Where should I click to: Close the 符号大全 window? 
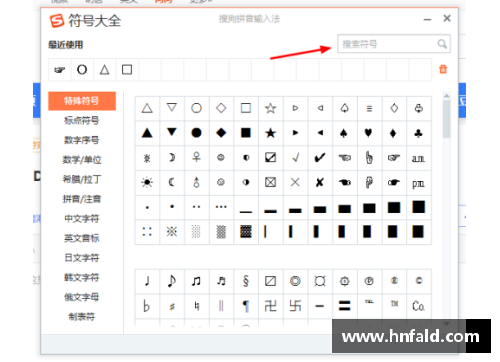[447, 18]
